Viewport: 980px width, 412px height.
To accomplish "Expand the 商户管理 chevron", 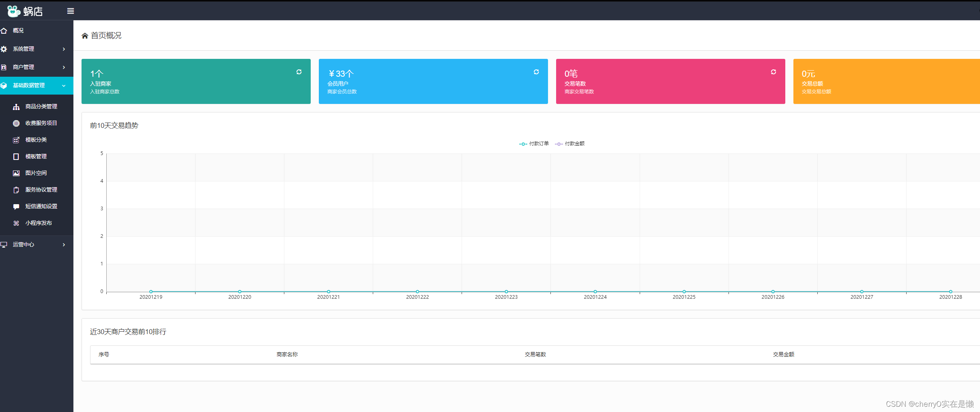I will 64,67.
